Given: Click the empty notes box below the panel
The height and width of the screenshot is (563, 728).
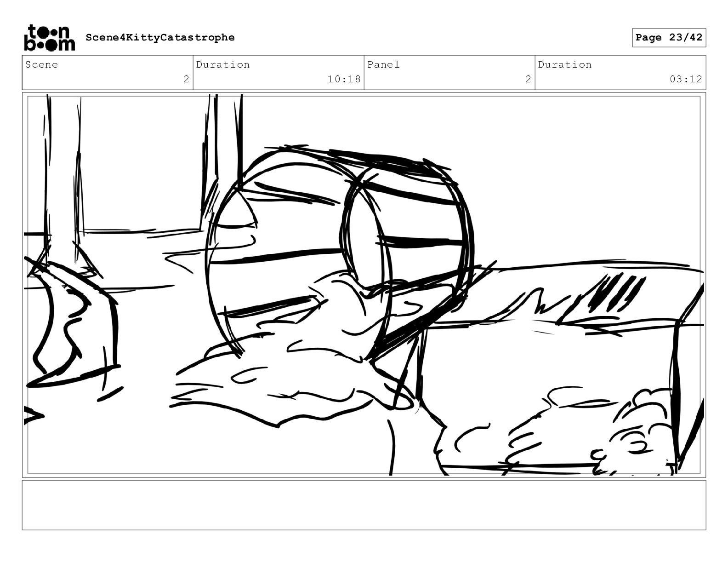Looking at the screenshot, I should point(364,505).
